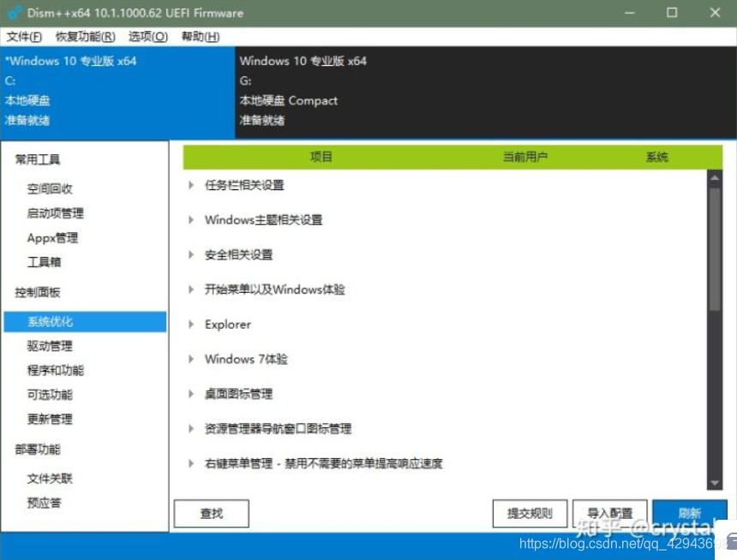Click the 查找 button

(x=212, y=514)
